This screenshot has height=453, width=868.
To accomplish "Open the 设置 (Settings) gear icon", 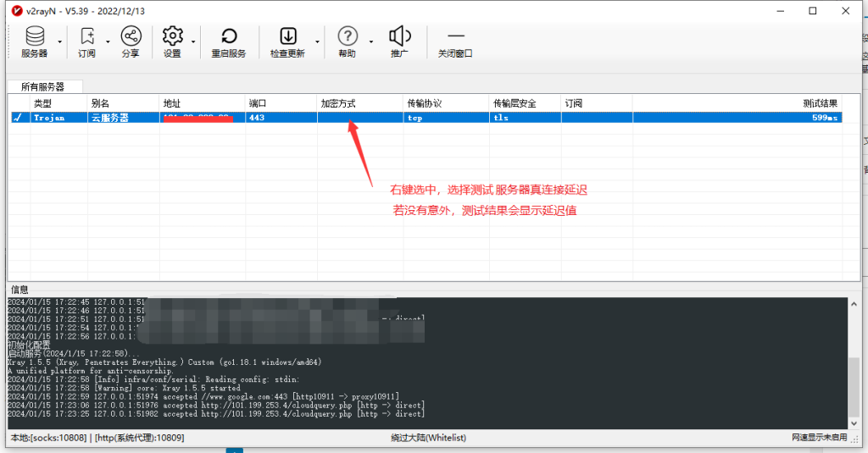I will click(172, 41).
